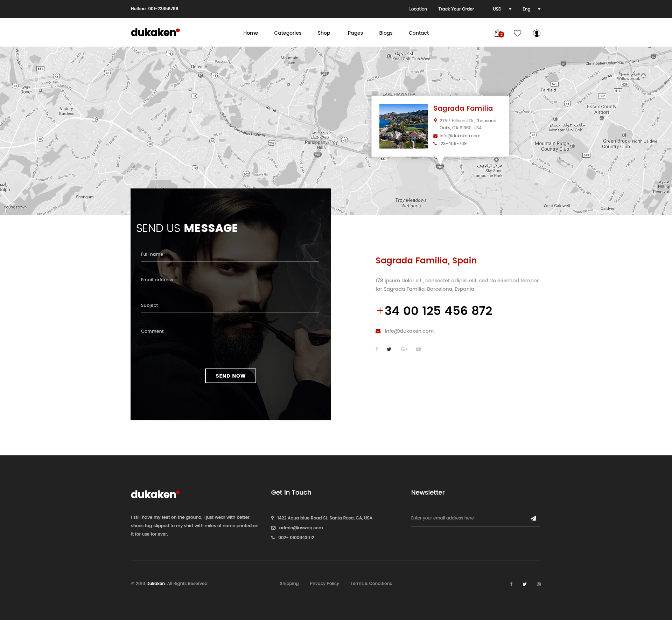Viewport: 672px width, 620px height.
Task: Open the user account icon
Action: [537, 33]
